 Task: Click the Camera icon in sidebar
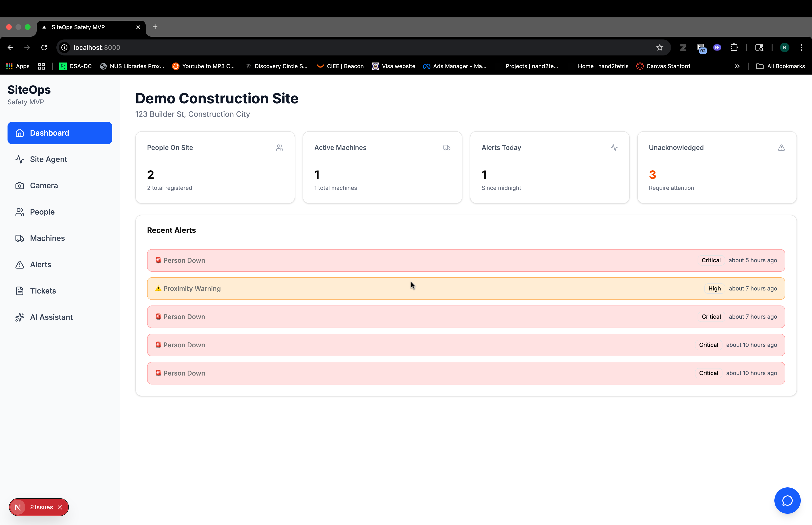20,185
